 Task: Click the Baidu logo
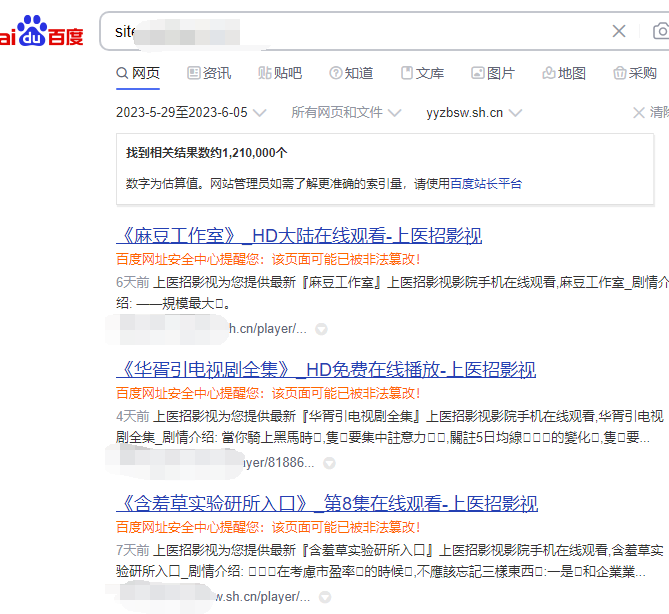[x=41, y=31]
